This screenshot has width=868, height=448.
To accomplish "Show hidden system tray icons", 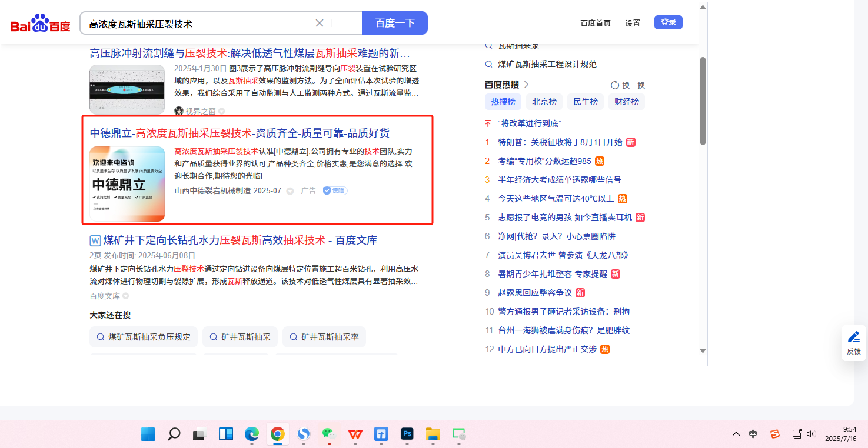I will coord(736,434).
